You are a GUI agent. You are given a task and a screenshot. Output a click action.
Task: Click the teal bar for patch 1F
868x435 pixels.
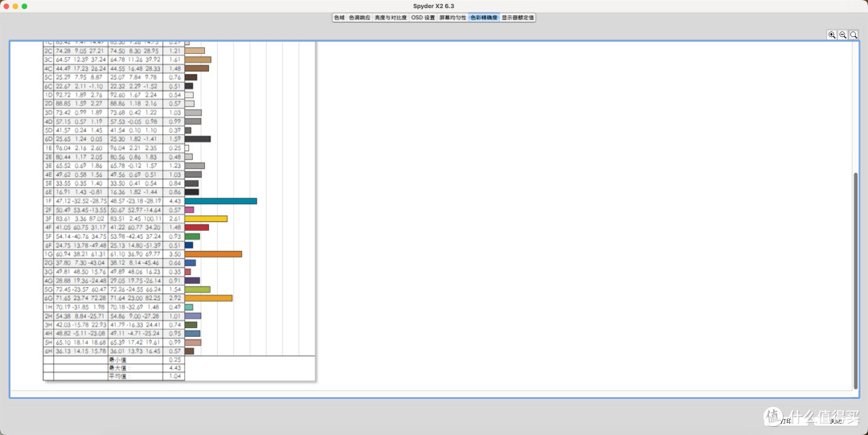tap(221, 201)
